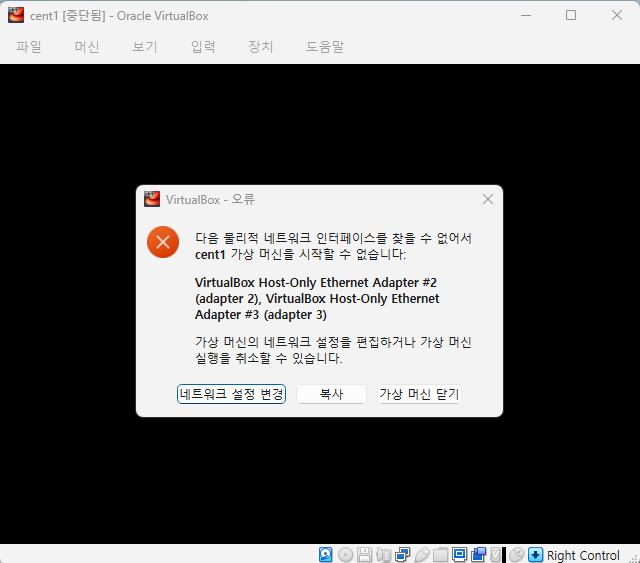Click VirtualBox logo in main window title
This screenshot has height=563, width=640.
point(16,16)
